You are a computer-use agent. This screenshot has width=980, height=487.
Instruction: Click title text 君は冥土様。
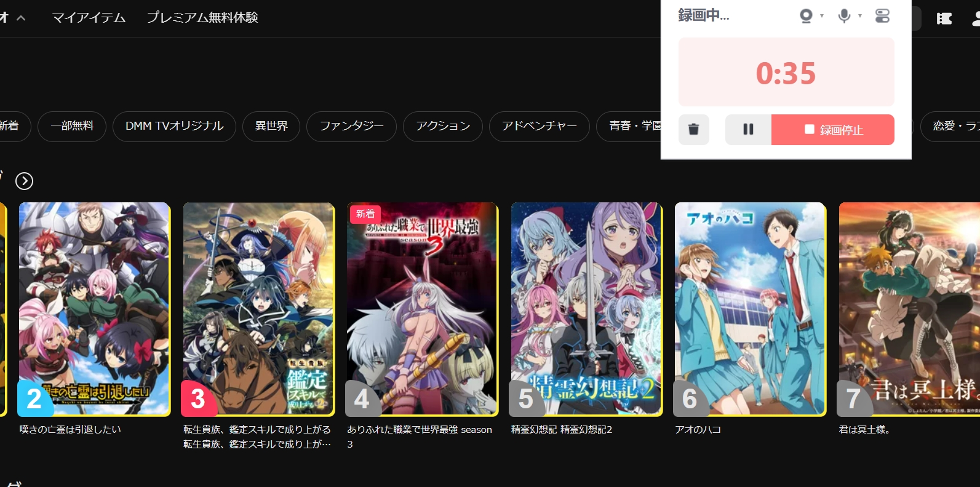point(864,430)
